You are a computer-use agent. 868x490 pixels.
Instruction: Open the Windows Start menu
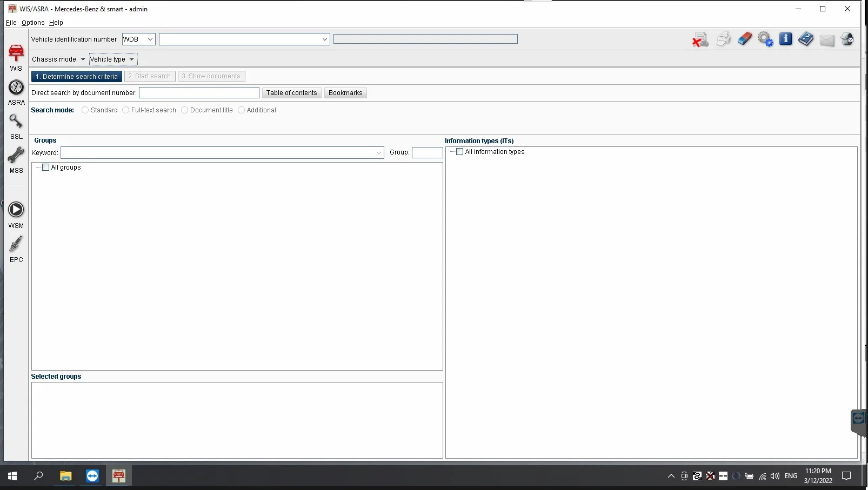pyautogui.click(x=12, y=476)
